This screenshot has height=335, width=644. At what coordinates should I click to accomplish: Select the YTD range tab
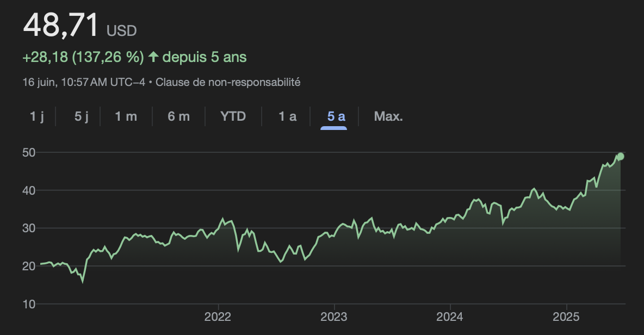coord(233,116)
